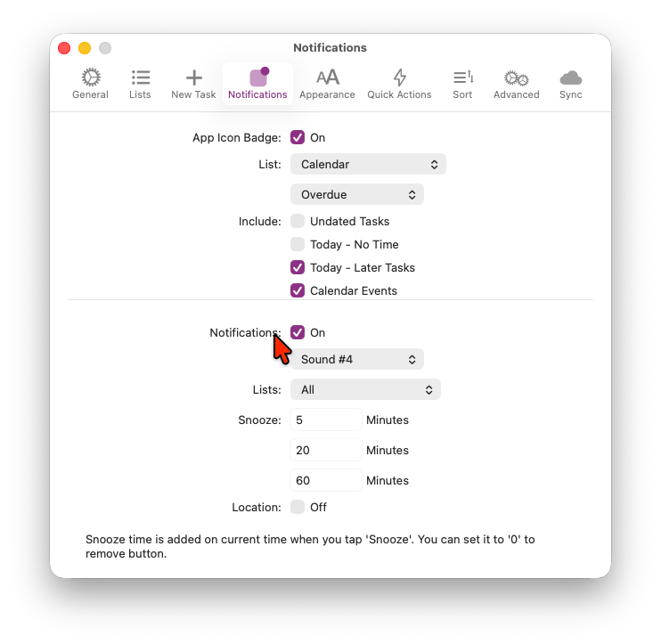Enable the Today - No Time checkbox
The height and width of the screenshot is (644, 661).
click(x=298, y=244)
